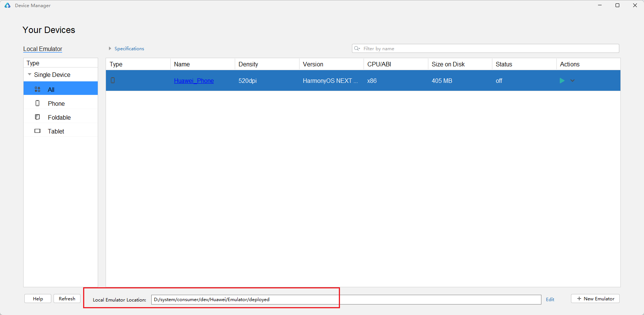Sort by the Name column header
The width and height of the screenshot is (644, 315).
[x=203, y=64]
